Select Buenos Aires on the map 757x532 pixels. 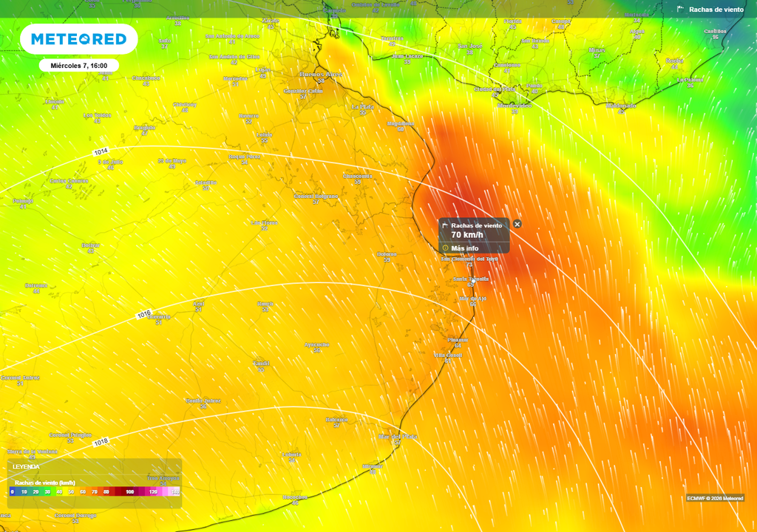(322, 75)
